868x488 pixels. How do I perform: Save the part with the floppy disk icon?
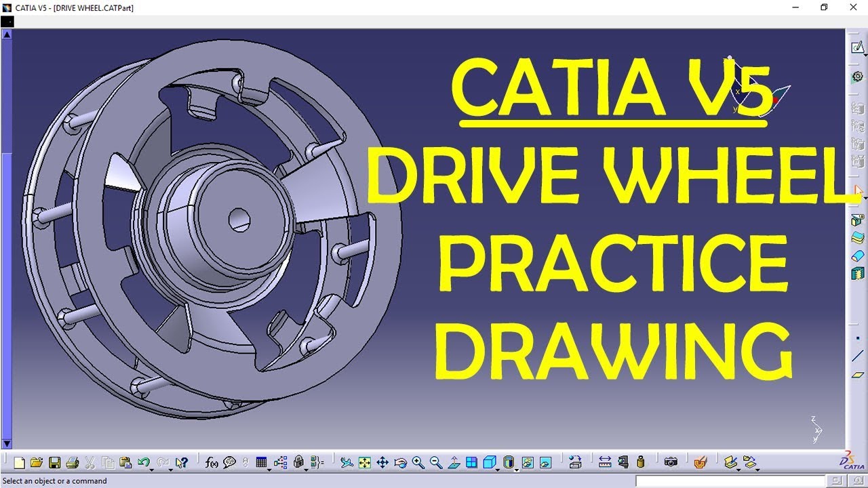[x=55, y=463]
